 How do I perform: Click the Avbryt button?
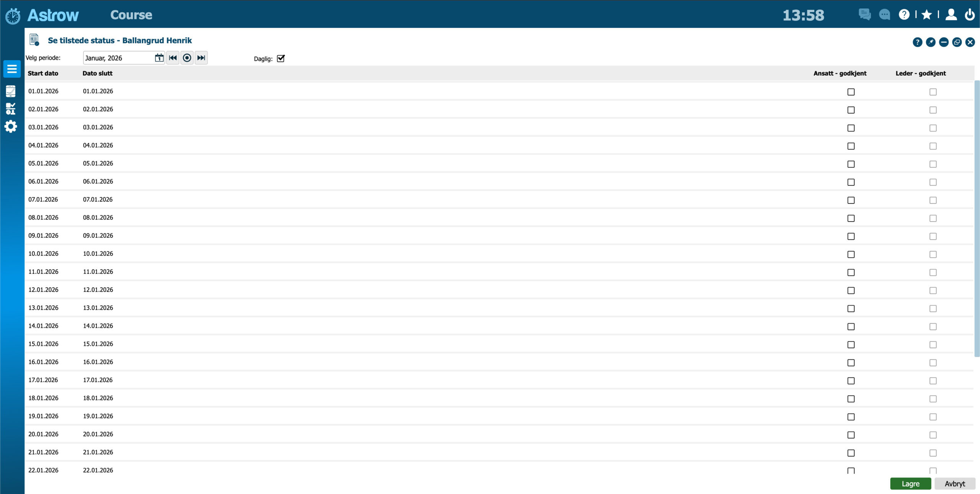click(955, 484)
